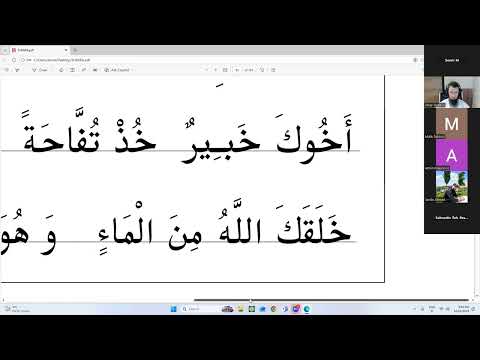This screenshot has height=360, width=480.
Task: Click the eraser tool in PDF toolbar
Action: 61,70
